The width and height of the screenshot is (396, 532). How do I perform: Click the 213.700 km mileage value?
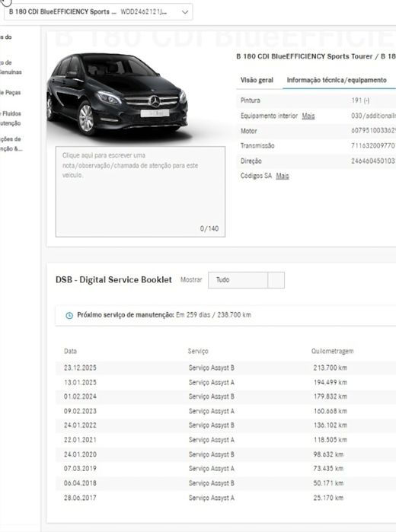pyautogui.click(x=330, y=368)
